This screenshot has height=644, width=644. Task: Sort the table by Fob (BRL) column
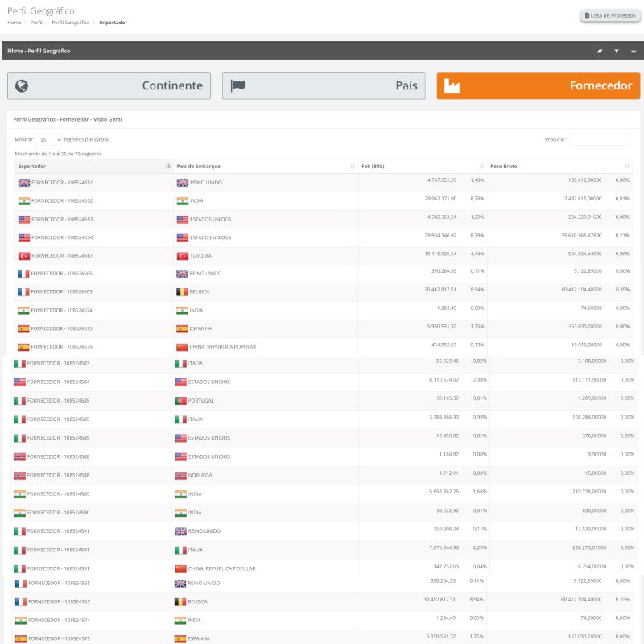481,166
